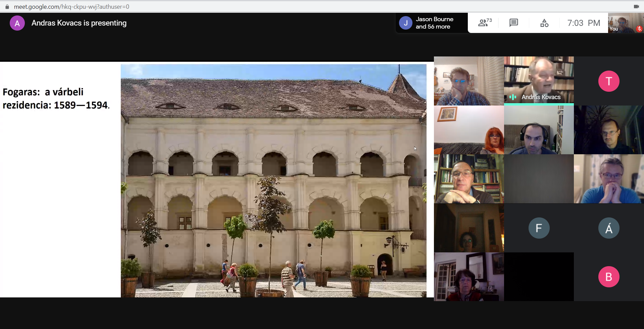Open the activities shapes icon

coord(544,23)
